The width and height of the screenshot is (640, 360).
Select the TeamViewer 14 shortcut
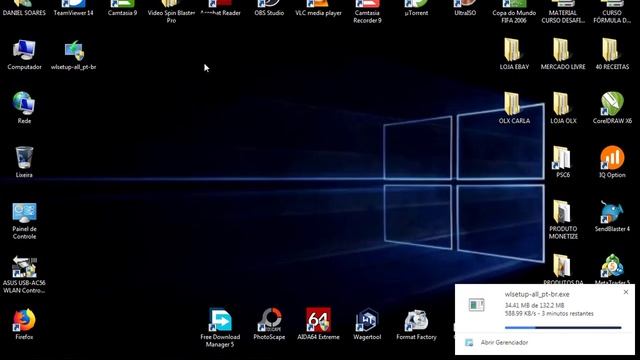73,8
